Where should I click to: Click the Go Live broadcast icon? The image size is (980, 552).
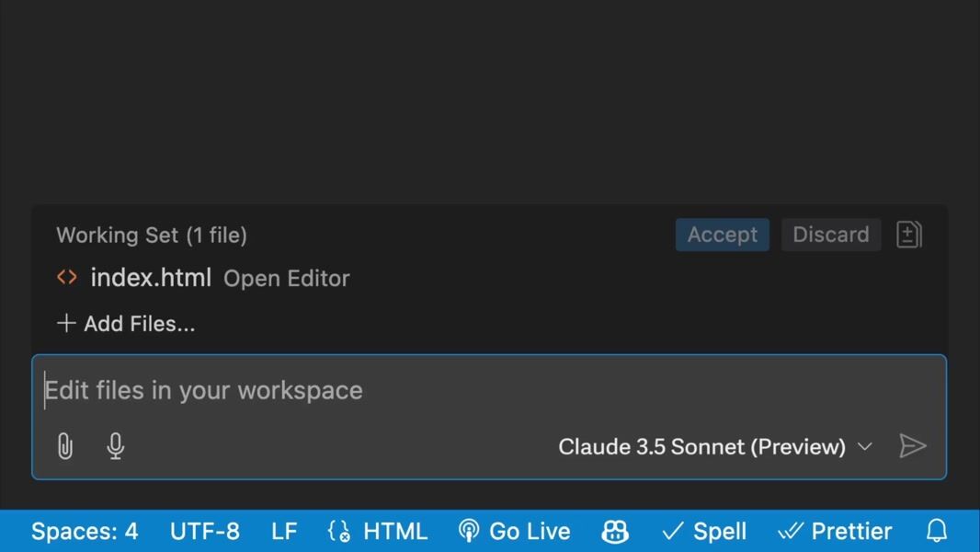coord(468,532)
